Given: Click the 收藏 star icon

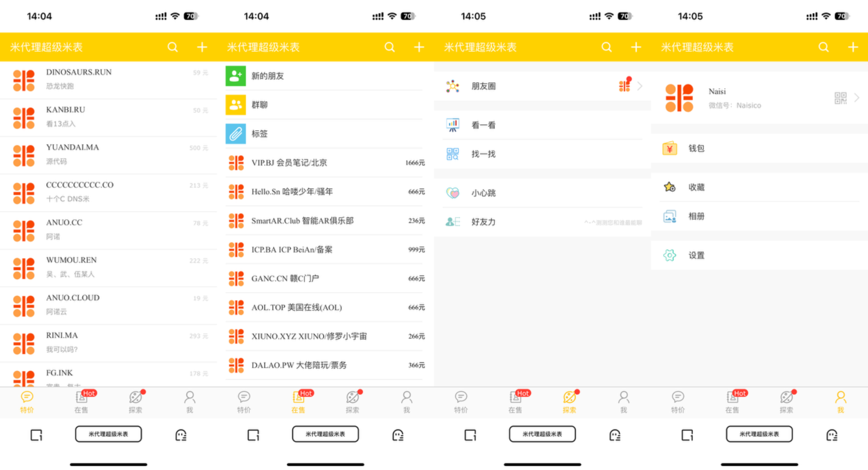Looking at the screenshot, I should [x=670, y=187].
